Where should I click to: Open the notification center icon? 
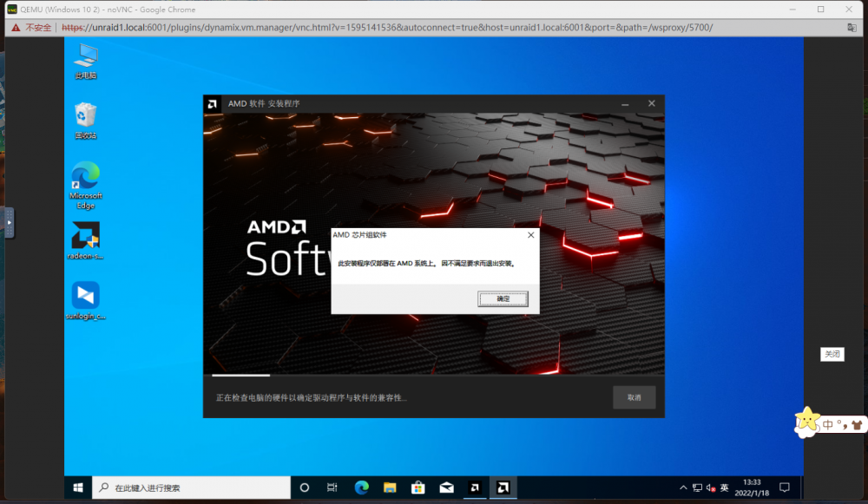click(x=785, y=488)
